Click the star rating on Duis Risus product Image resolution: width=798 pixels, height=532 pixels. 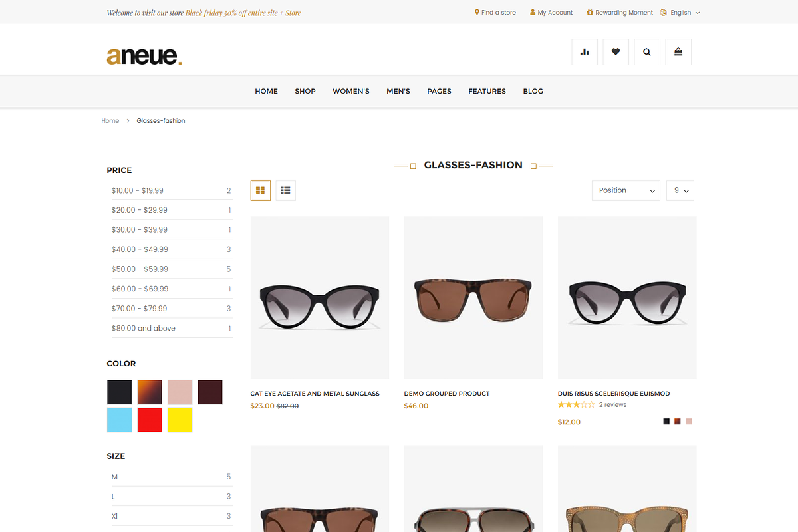[576, 404]
